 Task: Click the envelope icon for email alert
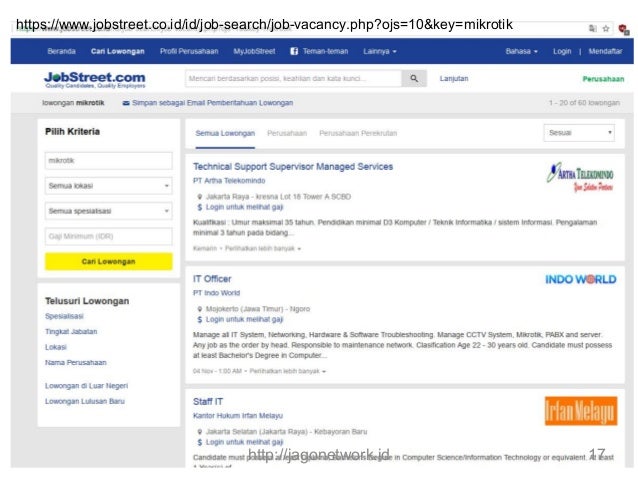(x=126, y=103)
